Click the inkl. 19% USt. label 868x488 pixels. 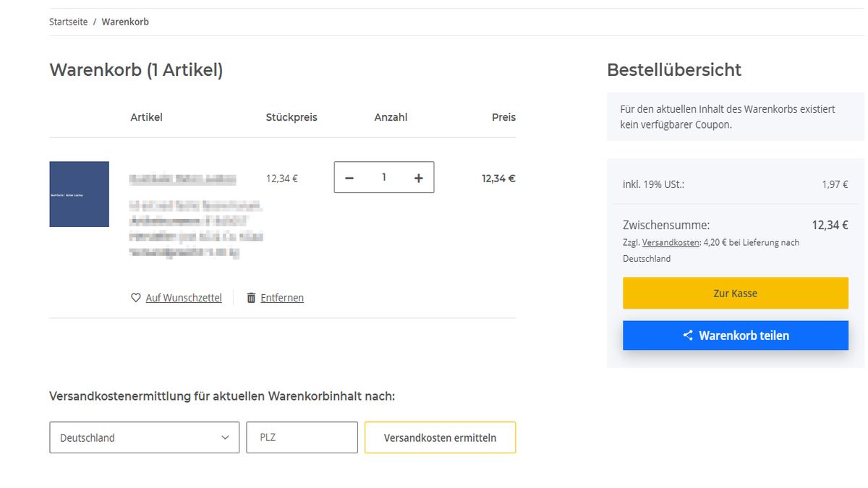coord(653,184)
